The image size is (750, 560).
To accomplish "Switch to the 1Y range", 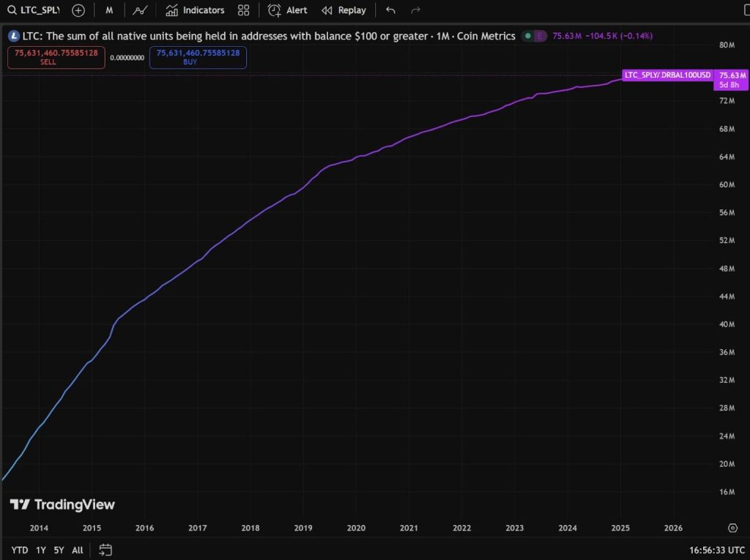I will click(40, 550).
